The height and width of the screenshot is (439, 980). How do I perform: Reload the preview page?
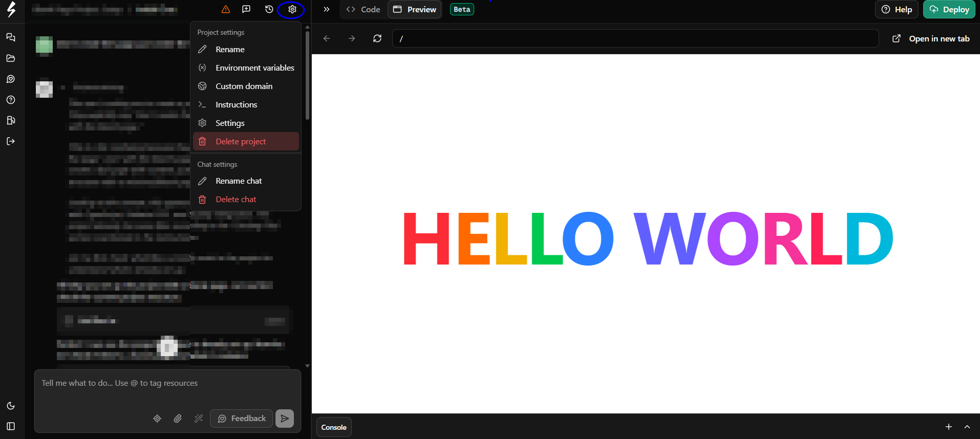point(377,38)
